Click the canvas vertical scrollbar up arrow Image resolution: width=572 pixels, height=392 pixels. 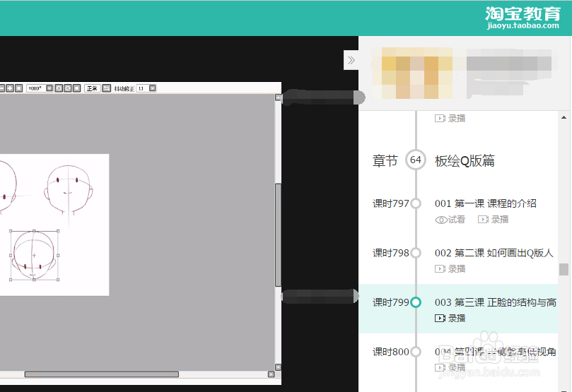click(x=278, y=97)
